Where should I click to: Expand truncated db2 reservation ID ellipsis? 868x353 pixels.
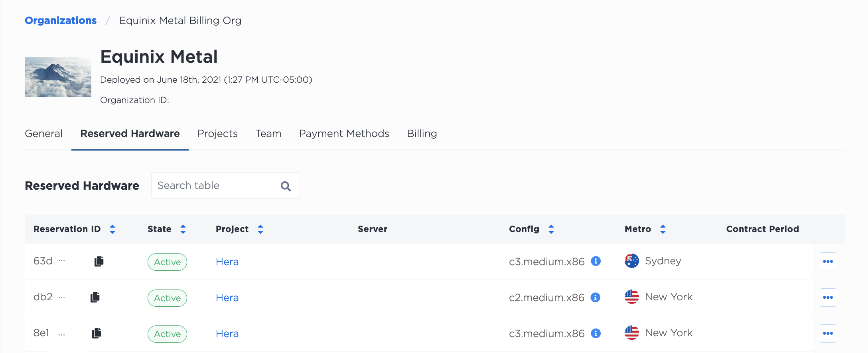click(x=61, y=298)
